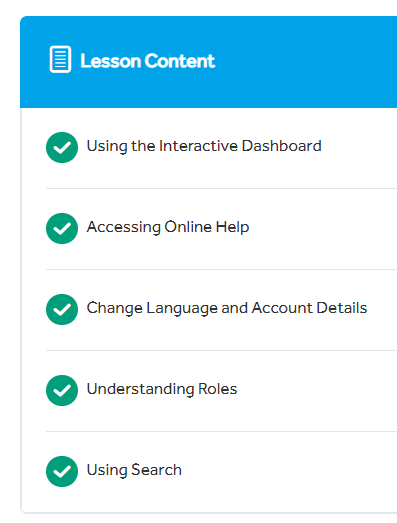Click blank row space after Using Search text
Image resolution: width=397 pixels, height=523 pixels.
coord(289,471)
